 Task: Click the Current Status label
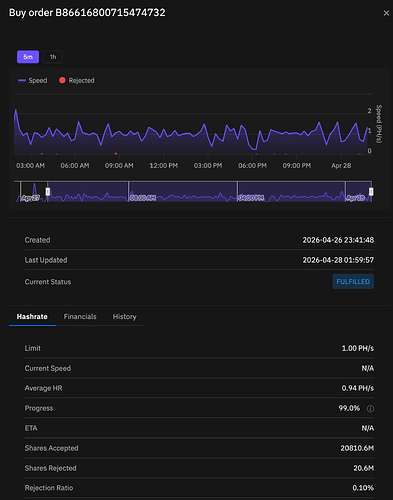pyautogui.click(x=48, y=282)
